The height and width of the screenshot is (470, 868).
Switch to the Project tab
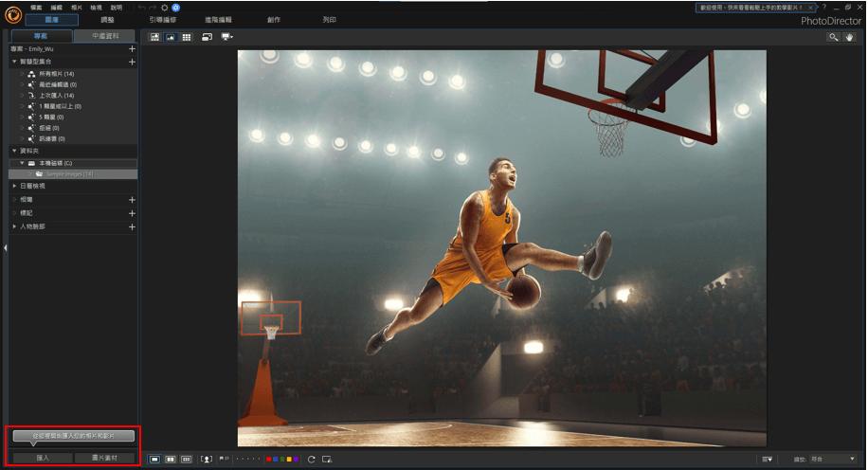point(41,36)
